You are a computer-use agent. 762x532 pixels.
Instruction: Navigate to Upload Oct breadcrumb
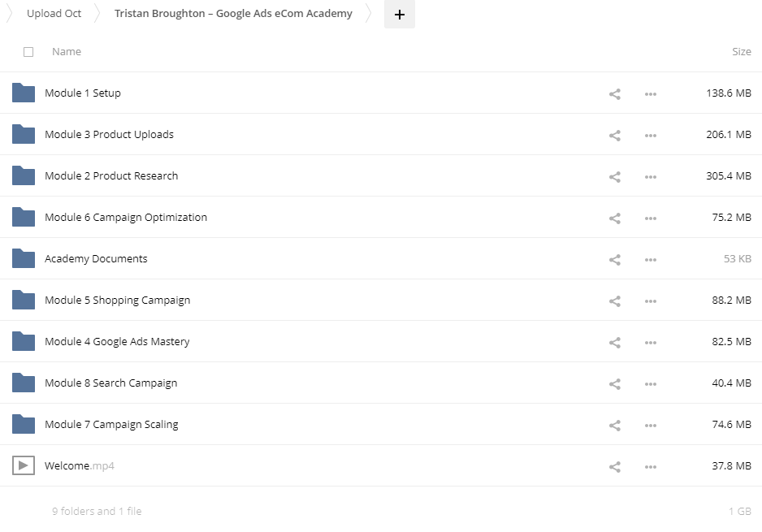(54, 14)
